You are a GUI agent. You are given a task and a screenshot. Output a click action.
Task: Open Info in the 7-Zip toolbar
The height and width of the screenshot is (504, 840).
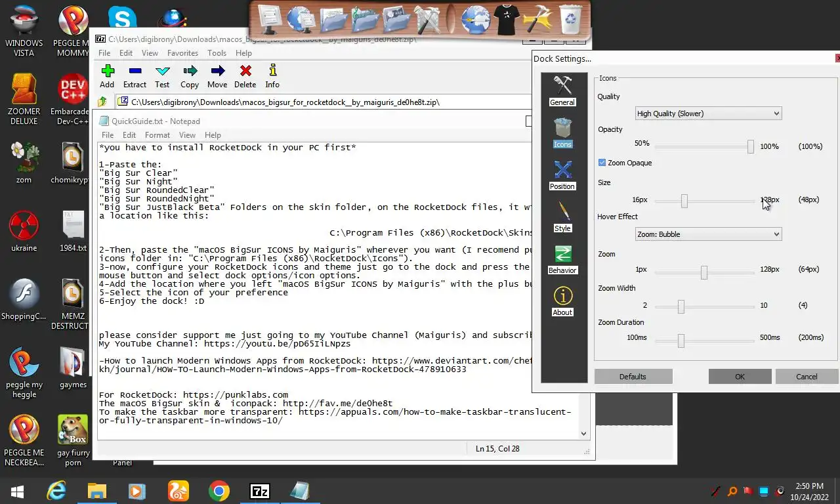272,76
